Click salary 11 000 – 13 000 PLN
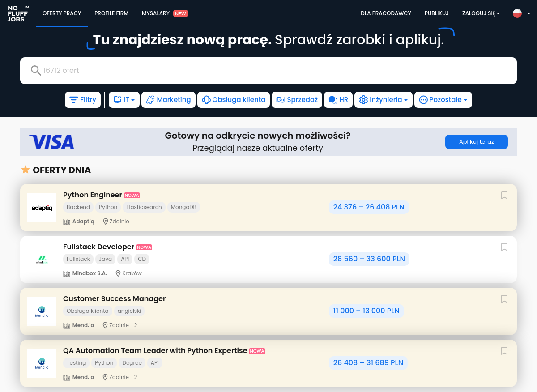Viewport: 537px width, 392px height. pyautogui.click(x=367, y=311)
